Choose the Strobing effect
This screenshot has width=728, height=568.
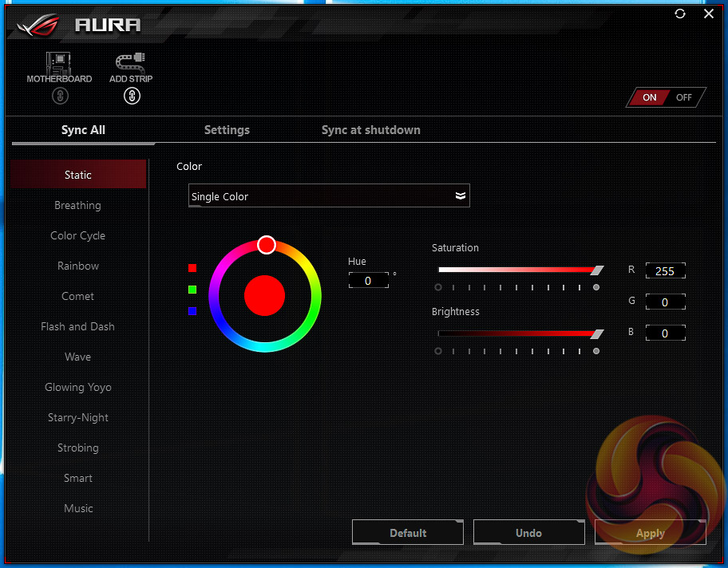78,448
